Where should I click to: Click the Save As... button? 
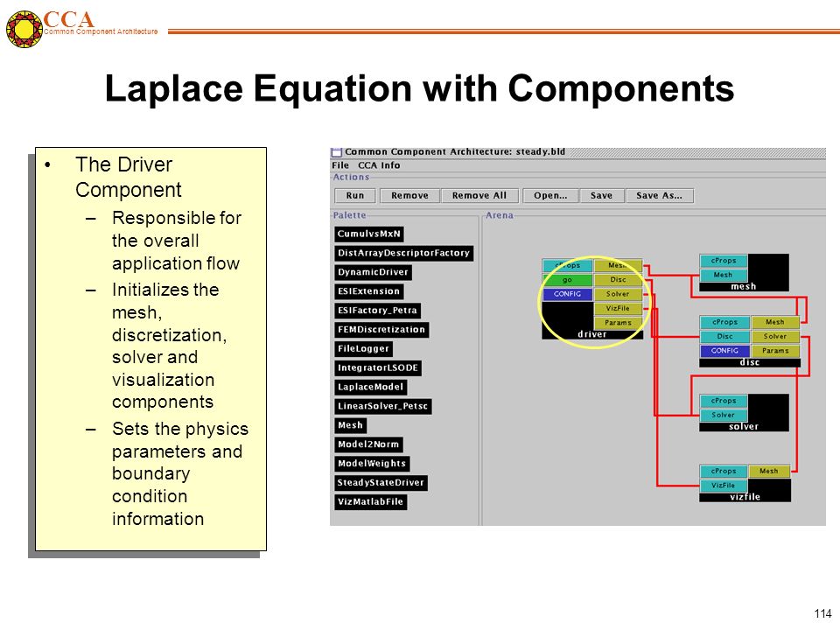pos(660,195)
